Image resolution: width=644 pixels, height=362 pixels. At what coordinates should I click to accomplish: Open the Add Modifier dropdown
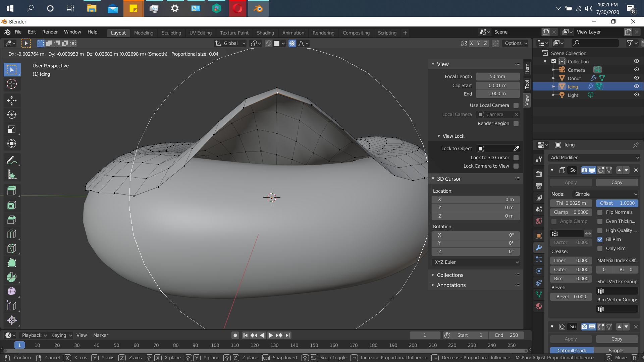click(594, 158)
